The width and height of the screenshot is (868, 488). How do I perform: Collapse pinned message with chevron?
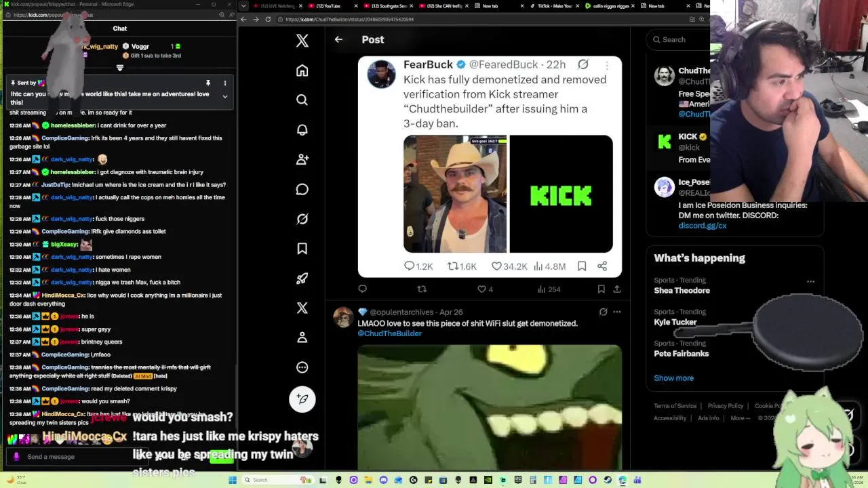click(x=225, y=96)
